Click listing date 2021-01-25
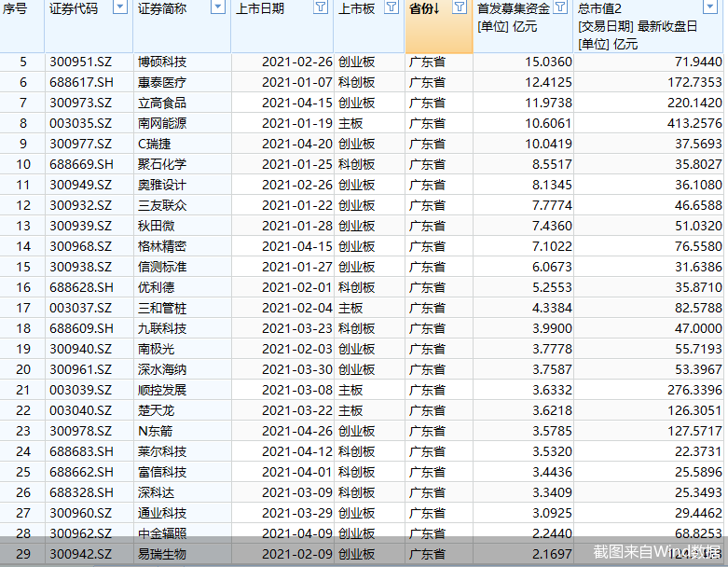The image size is (728, 567). point(297,164)
